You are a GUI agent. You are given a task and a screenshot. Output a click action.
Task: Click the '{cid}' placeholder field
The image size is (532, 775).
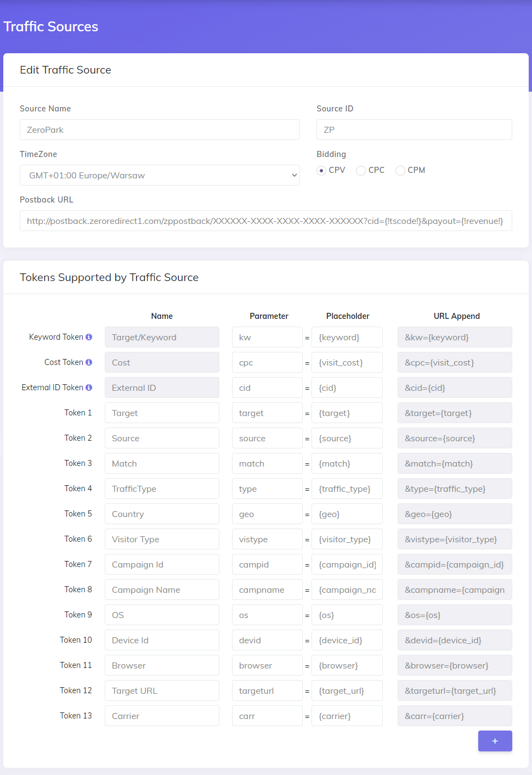[347, 387]
